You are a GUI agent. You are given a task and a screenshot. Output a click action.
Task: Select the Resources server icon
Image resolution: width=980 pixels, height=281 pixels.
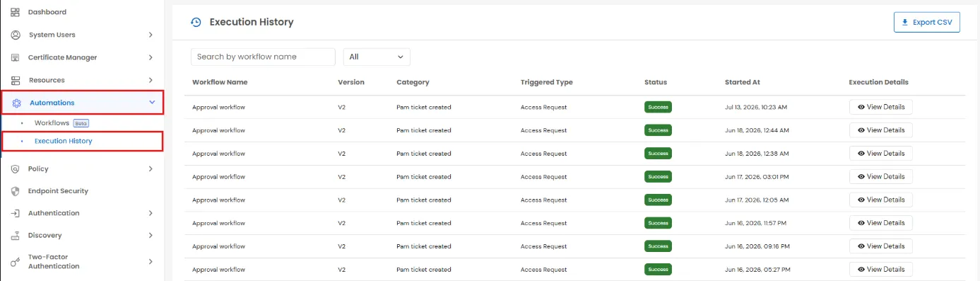pos(16,80)
